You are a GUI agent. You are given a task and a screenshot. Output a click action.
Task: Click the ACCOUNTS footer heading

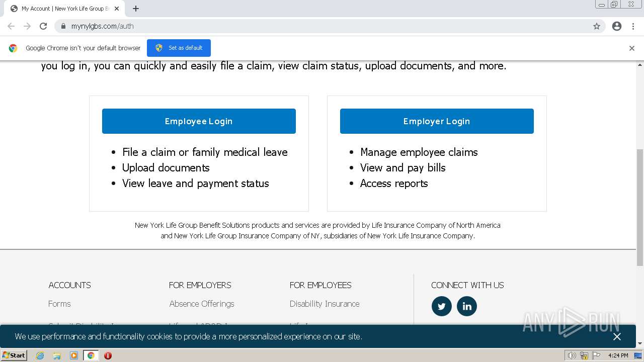70,285
